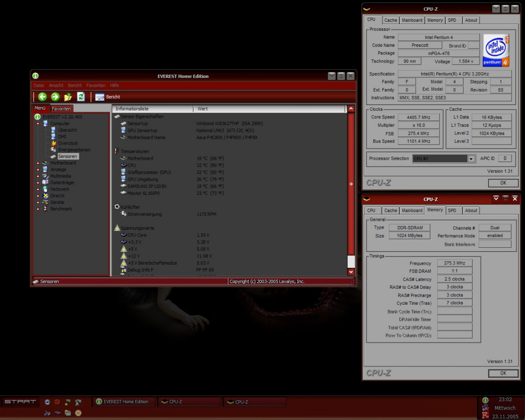
Task: Click the EVEREST list scrollbar down arrow
Action: click(x=351, y=272)
